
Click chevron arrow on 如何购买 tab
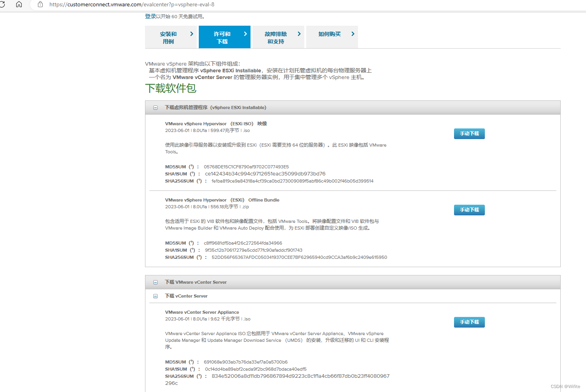tap(353, 34)
